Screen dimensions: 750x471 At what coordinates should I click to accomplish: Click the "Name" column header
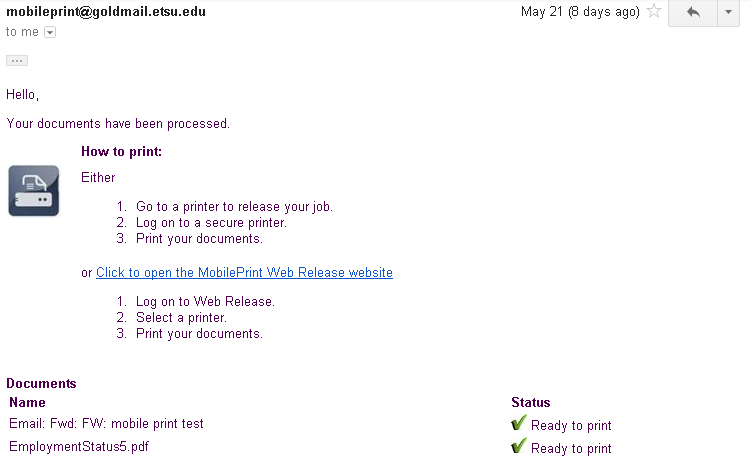pos(27,403)
